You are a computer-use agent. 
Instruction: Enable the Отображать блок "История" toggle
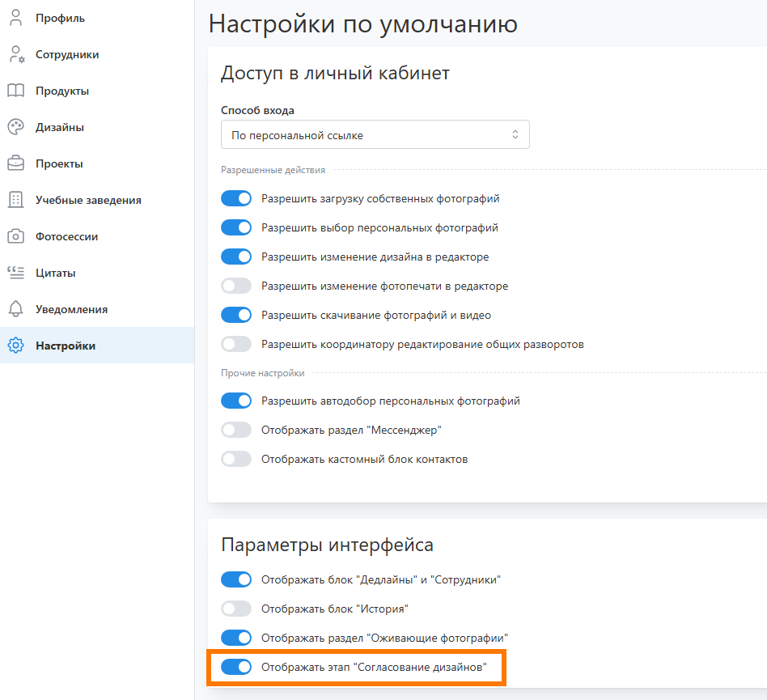pos(236,609)
